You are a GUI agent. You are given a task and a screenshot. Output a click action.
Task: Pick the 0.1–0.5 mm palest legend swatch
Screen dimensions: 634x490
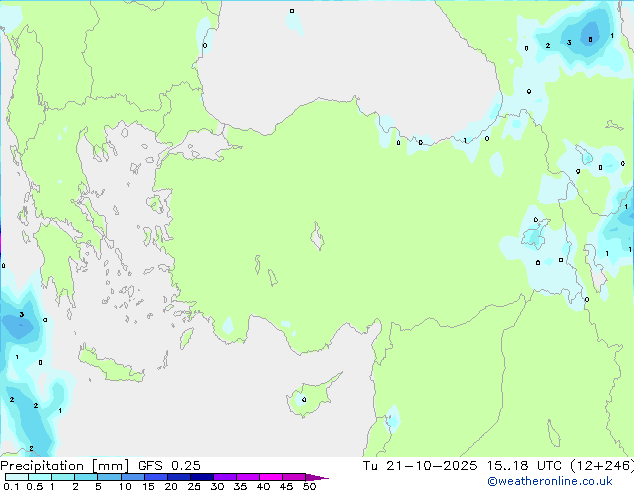pos(17,477)
